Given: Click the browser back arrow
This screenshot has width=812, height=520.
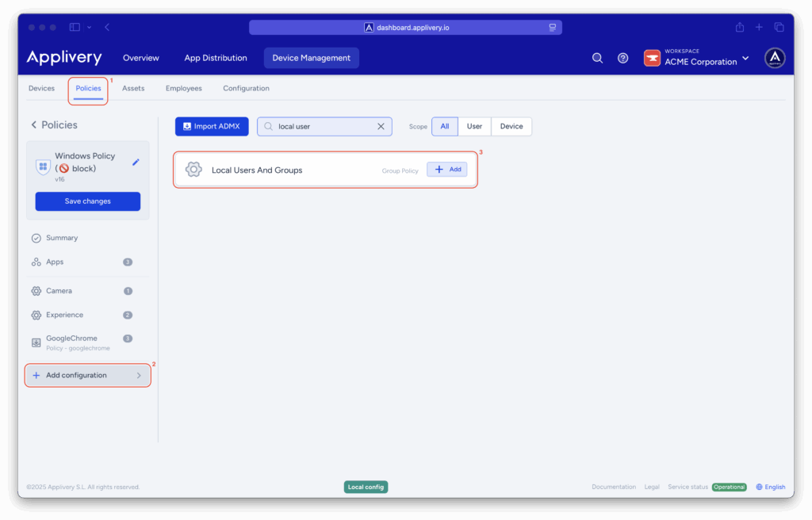Looking at the screenshot, I should tap(107, 27).
